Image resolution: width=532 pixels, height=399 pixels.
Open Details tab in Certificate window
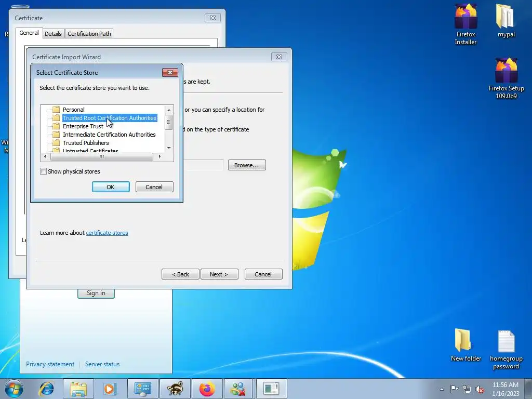(54, 34)
